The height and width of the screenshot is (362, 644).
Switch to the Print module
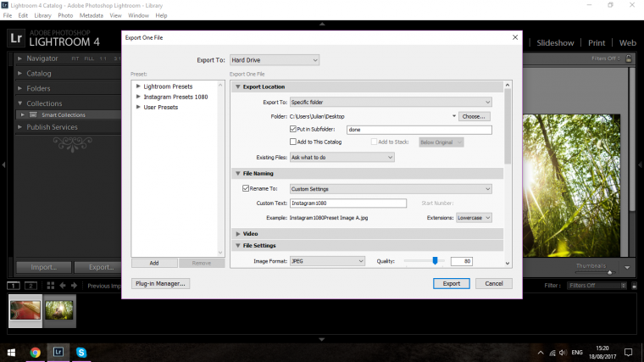(x=597, y=42)
